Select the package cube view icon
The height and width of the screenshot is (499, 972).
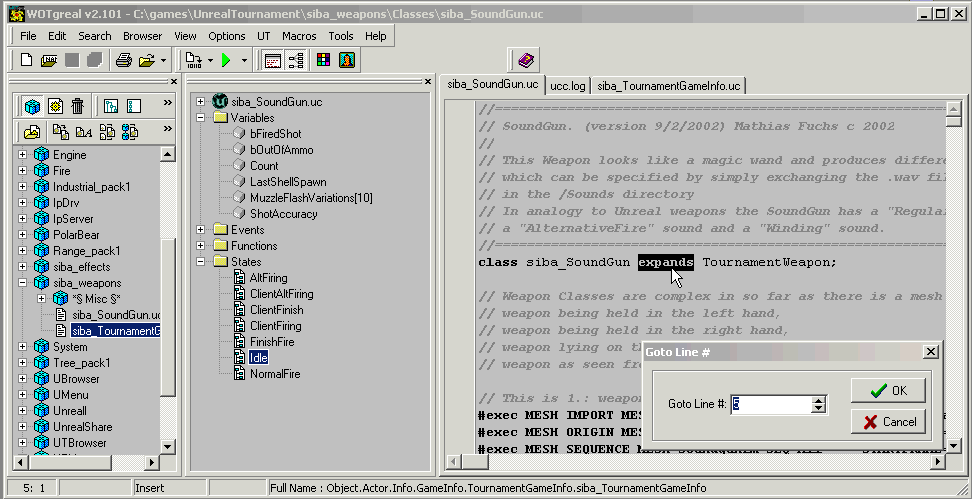33,106
